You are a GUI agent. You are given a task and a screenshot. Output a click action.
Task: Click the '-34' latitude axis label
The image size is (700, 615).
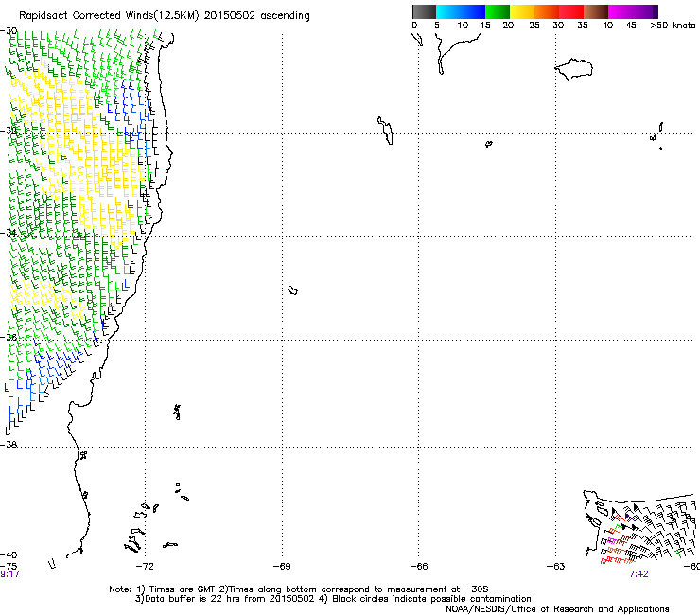(9, 233)
